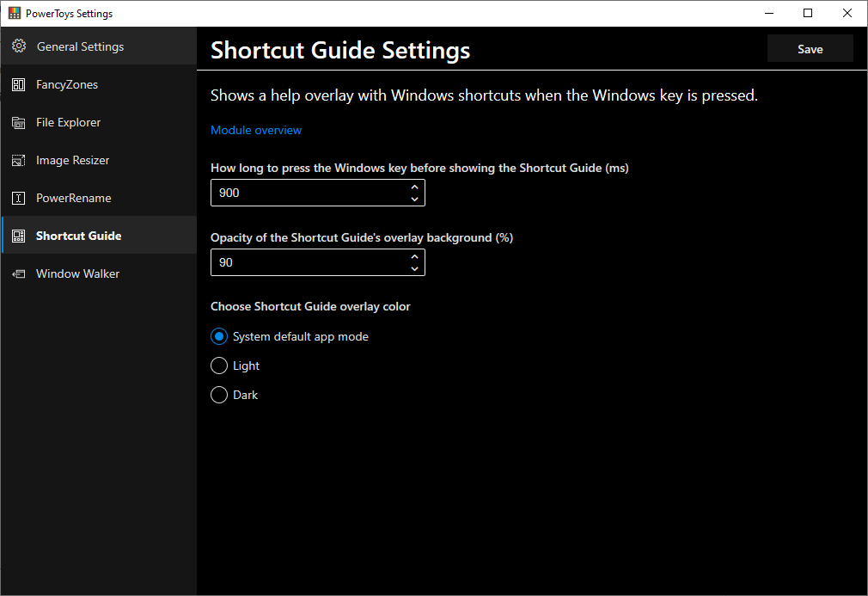
Task: Save the Shortcut Guide settings
Action: click(810, 49)
